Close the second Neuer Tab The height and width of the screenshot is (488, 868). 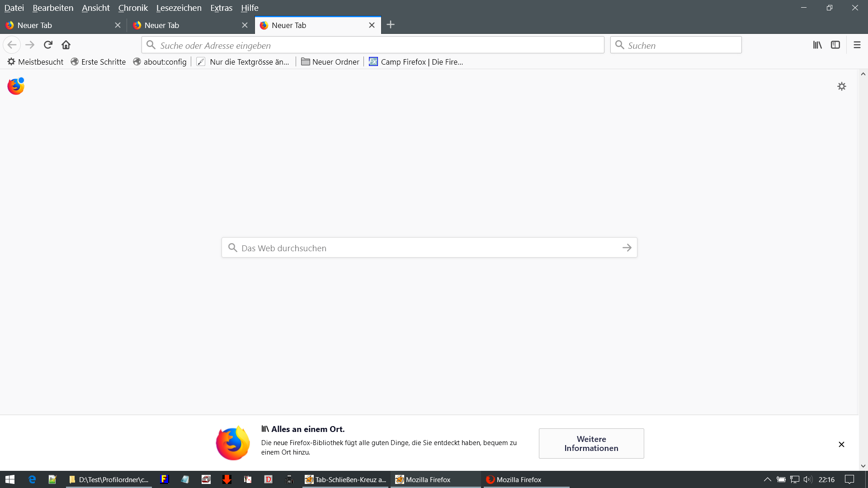(245, 25)
